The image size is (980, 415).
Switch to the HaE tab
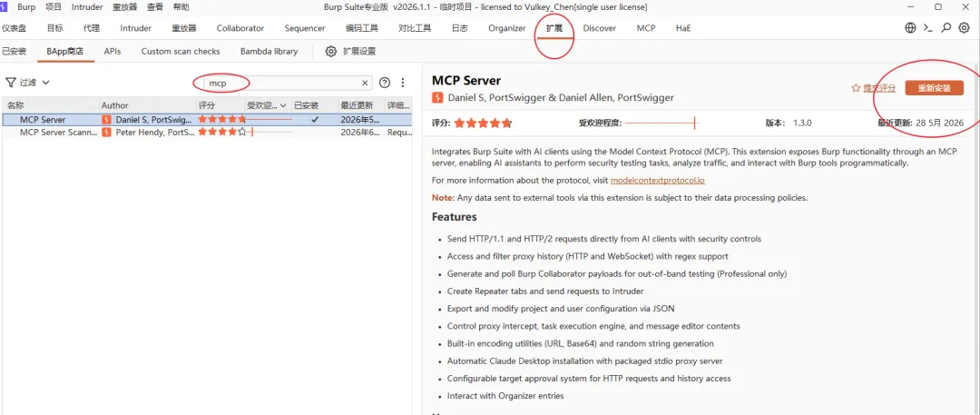pyautogui.click(x=683, y=28)
